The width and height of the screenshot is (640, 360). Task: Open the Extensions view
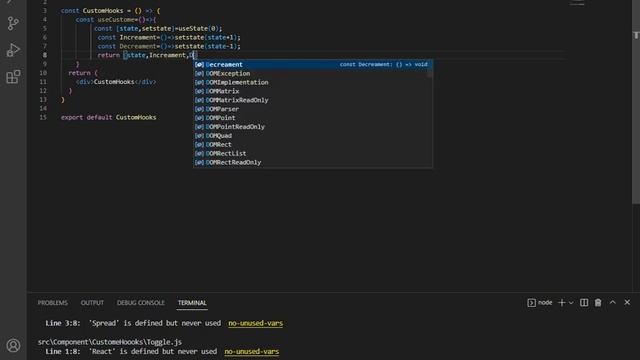[x=13, y=77]
